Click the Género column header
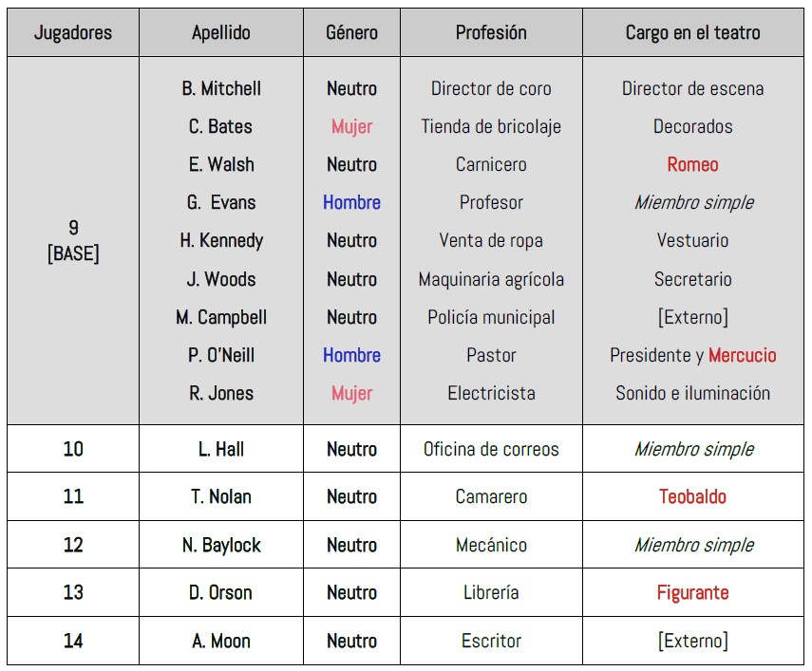This screenshot has width=812, height=671. [351, 32]
